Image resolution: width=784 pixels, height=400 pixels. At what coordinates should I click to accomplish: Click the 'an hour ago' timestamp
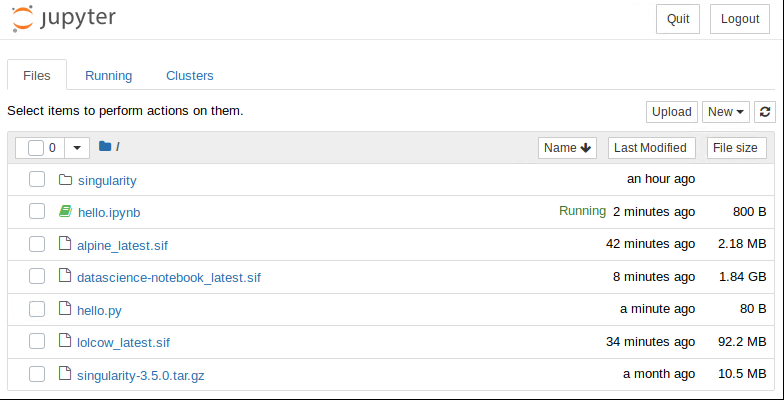tap(661, 179)
